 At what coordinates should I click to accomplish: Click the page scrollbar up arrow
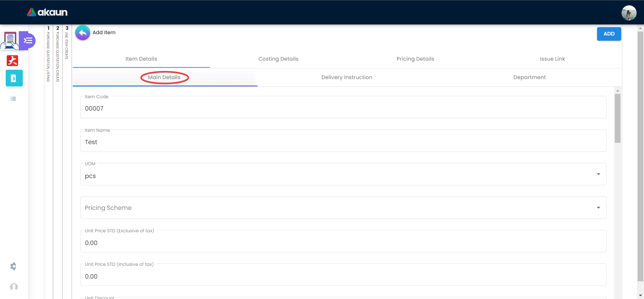pos(640,28)
